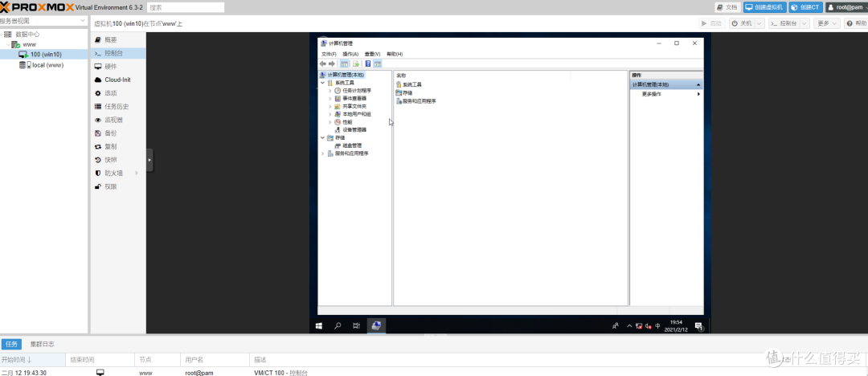Click the Windows Start button in VM taskbar
868x376 pixels.
click(319, 325)
